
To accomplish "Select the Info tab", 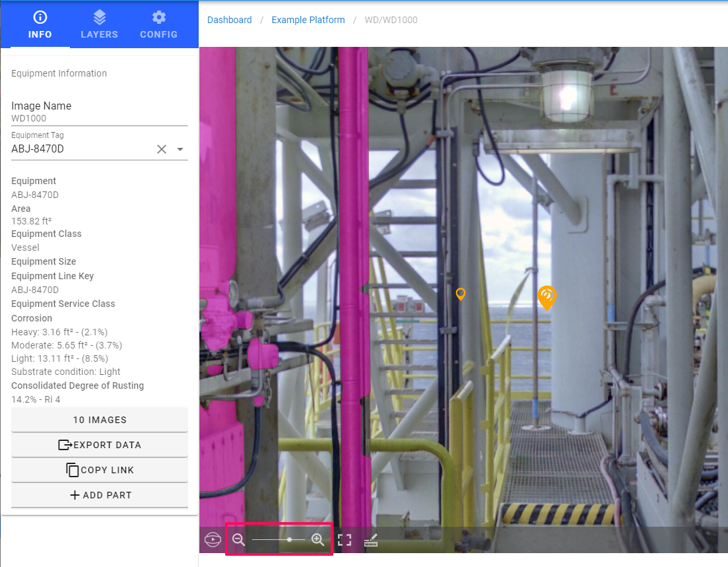I will click(x=40, y=24).
